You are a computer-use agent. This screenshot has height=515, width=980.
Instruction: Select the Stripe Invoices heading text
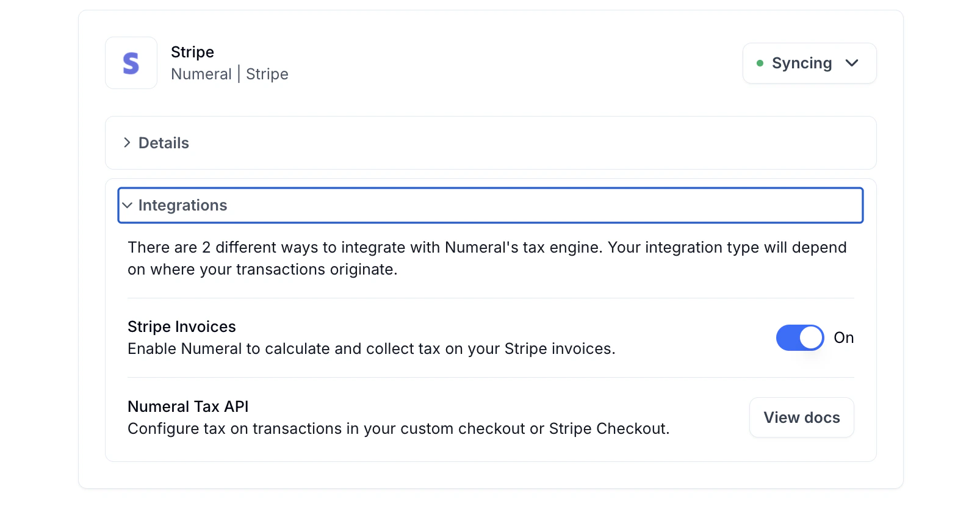pos(181,326)
